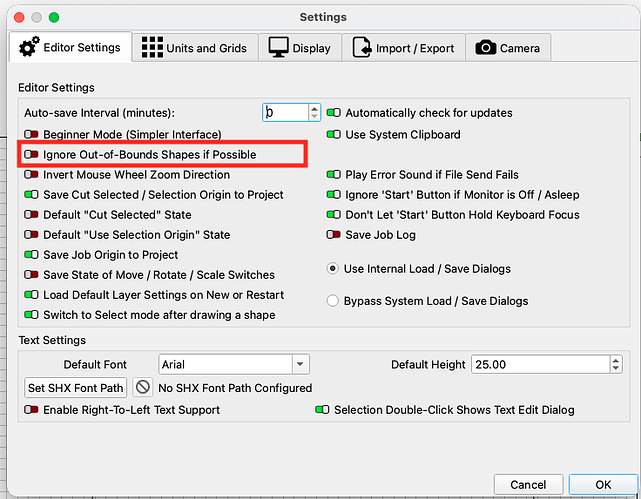Toggle the Save Job Log switch
Screen dimensions: 641x499
coord(335,235)
